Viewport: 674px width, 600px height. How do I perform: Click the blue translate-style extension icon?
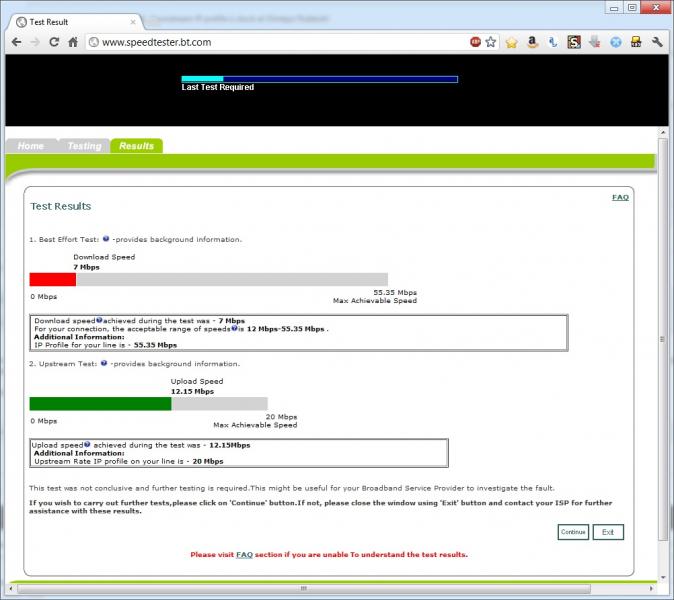pyautogui.click(x=553, y=42)
